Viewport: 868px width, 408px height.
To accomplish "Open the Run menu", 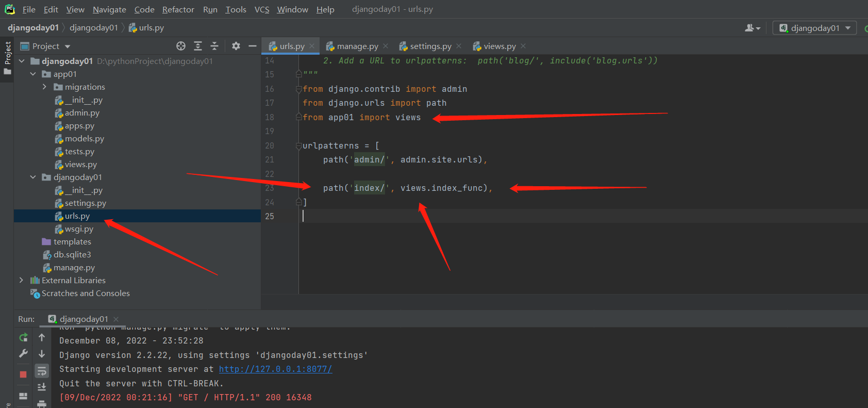I will tap(210, 9).
